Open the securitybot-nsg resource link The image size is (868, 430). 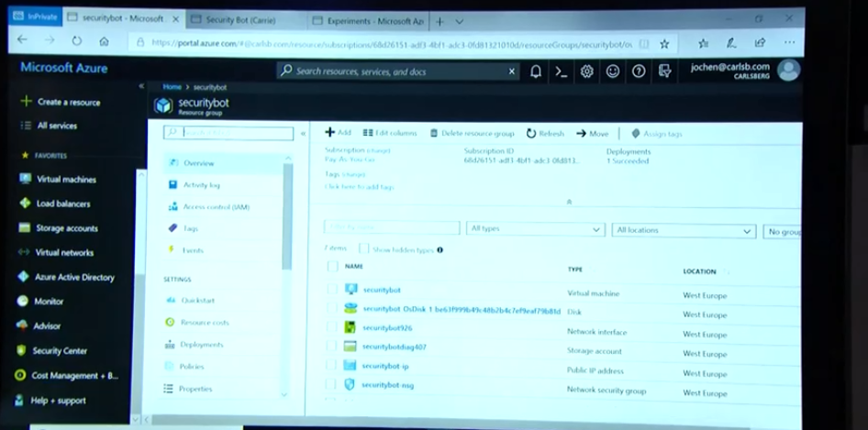click(387, 385)
